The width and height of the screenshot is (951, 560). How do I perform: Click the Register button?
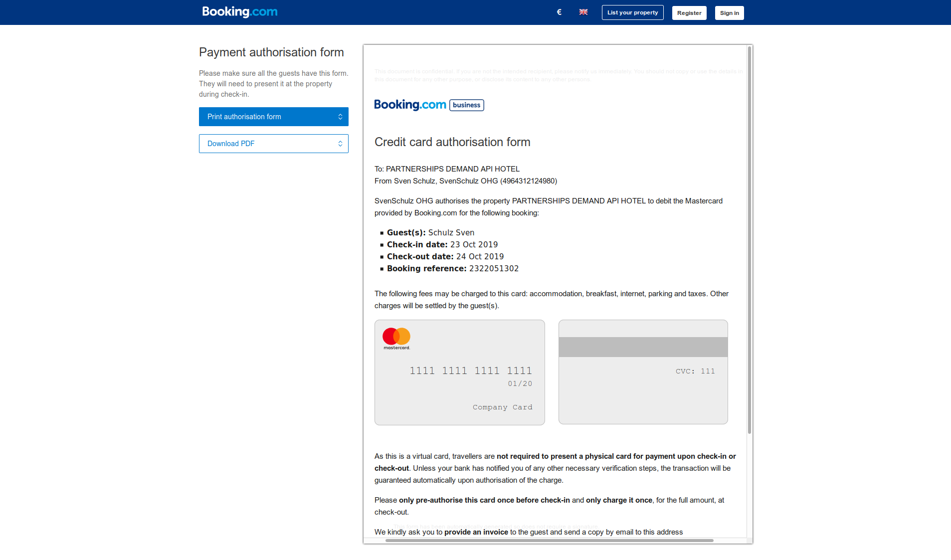[x=689, y=13]
